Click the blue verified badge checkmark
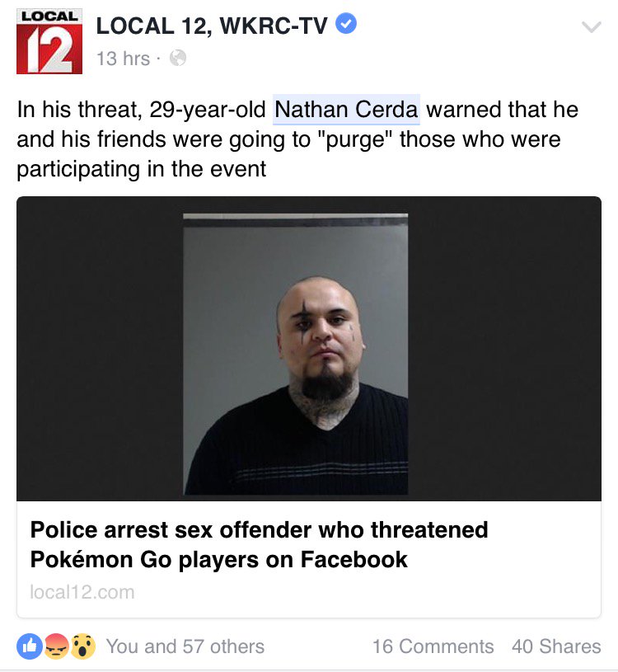Screen dimensions: 618x672 point(345,24)
